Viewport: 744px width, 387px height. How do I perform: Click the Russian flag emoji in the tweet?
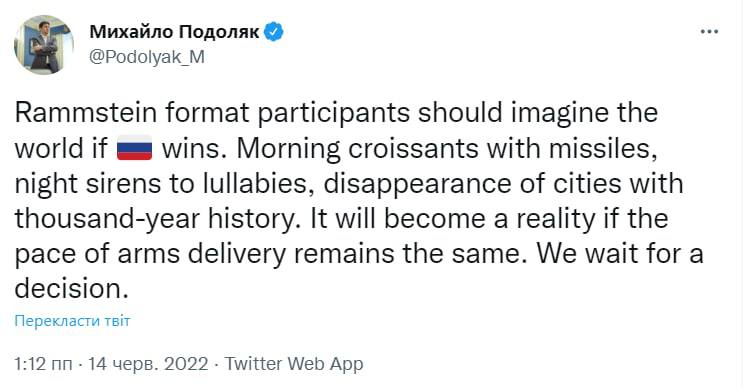point(134,148)
